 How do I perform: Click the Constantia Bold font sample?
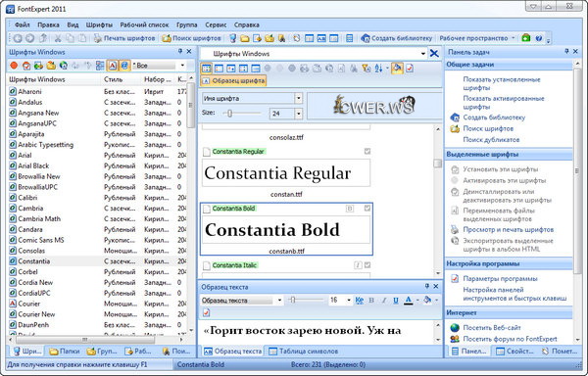286,229
